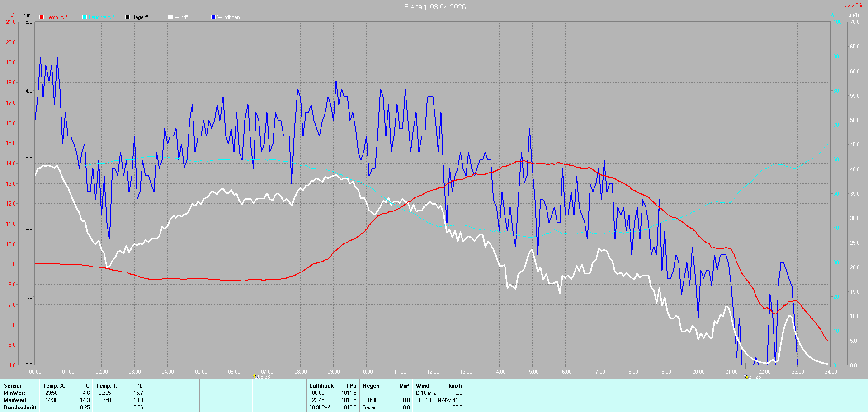Click the "06:00" time axis label
The width and height of the screenshot is (868, 412).
[234, 372]
